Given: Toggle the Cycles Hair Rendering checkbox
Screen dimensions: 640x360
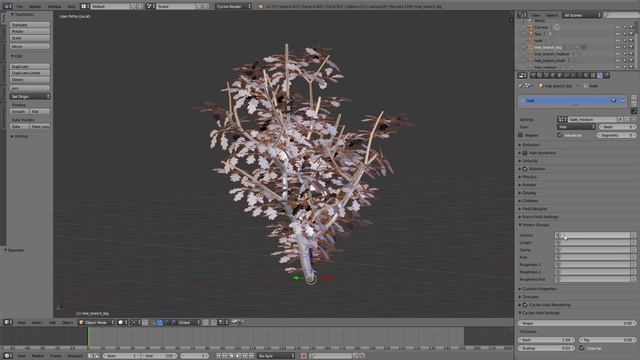Looking at the screenshot, I should click(525, 304).
